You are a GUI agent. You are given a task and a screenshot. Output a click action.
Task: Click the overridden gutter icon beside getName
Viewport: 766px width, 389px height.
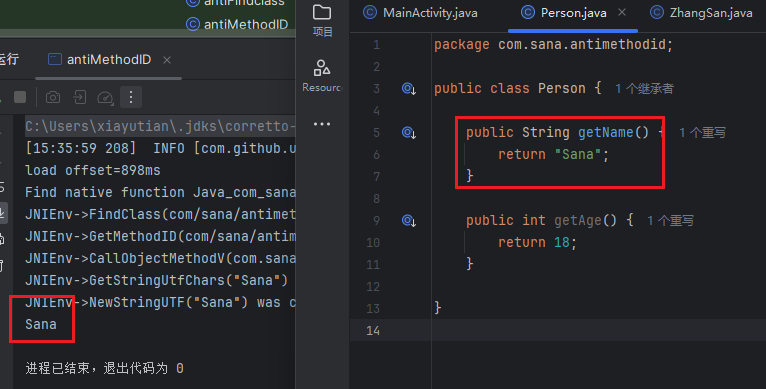pyautogui.click(x=408, y=132)
